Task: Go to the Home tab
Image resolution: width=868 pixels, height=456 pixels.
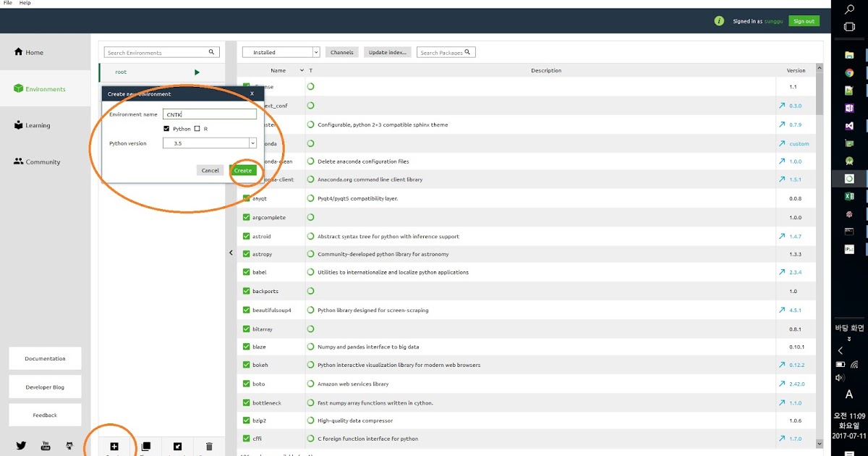Action: [x=45, y=52]
